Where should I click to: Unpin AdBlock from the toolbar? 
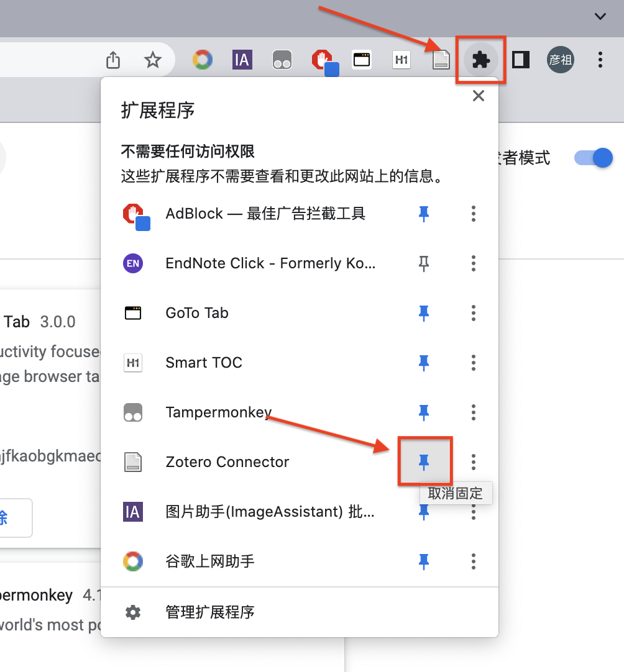(424, 214)
